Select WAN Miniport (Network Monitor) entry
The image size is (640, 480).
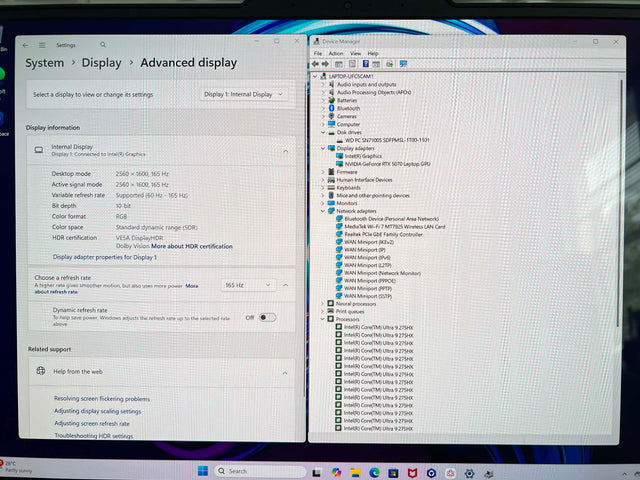(x=382, y=273)
